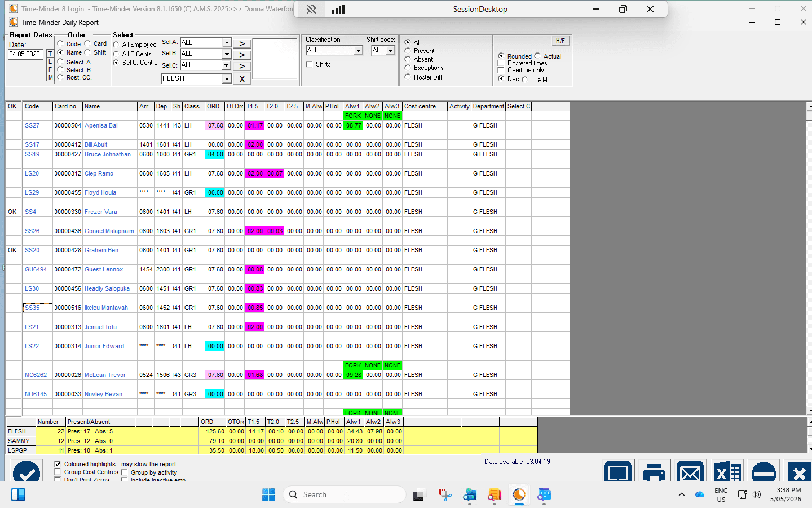Open the Task View taskbar icon
Image resolution: width=812 pixels, height=508 pixels.
(418, 495)
